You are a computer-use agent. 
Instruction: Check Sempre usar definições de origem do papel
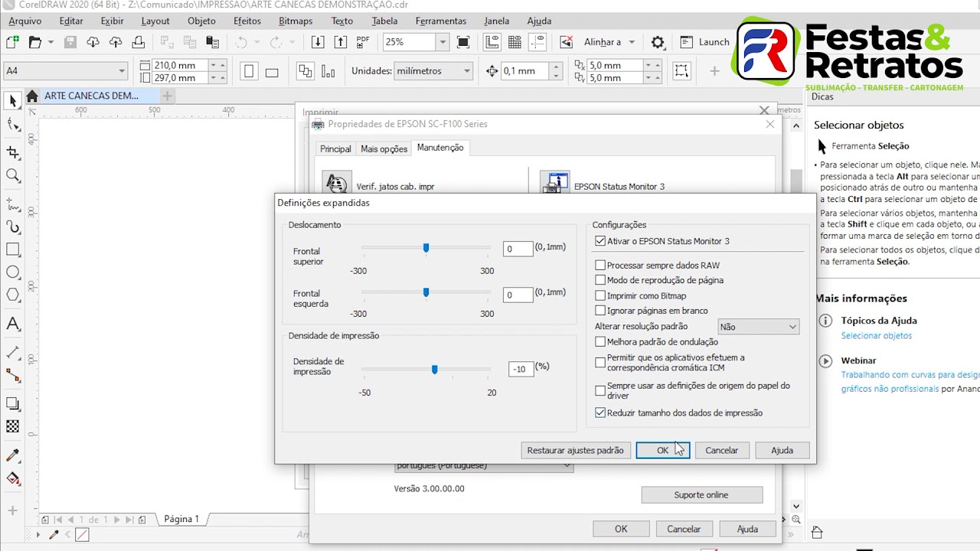600,390
